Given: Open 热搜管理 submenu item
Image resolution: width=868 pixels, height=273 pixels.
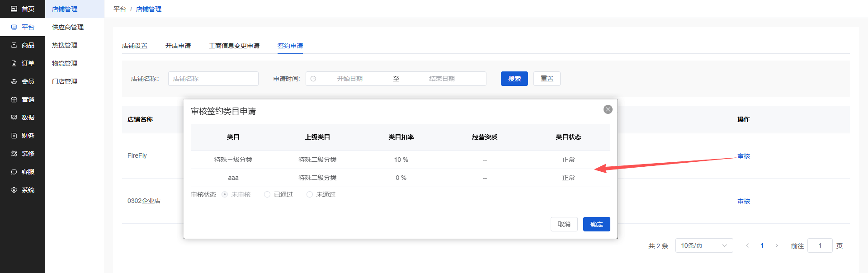Looking at the screenshot, I should click(x=75, y=45).
